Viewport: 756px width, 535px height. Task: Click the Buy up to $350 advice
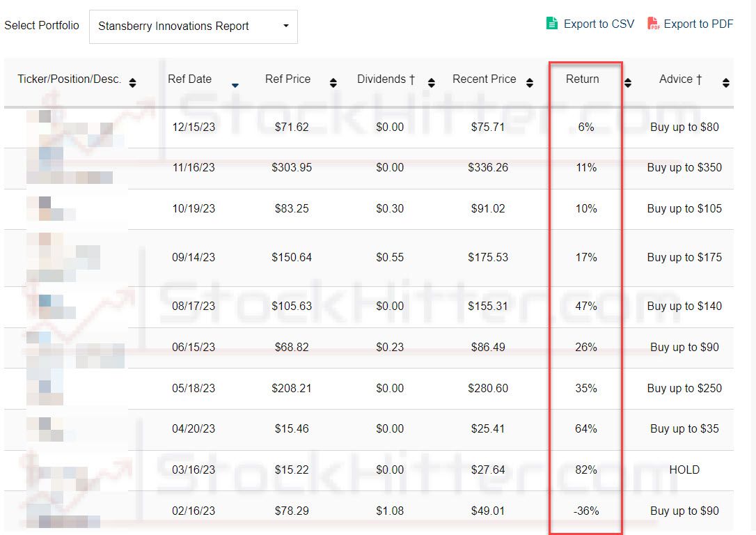tap(684, 167)
